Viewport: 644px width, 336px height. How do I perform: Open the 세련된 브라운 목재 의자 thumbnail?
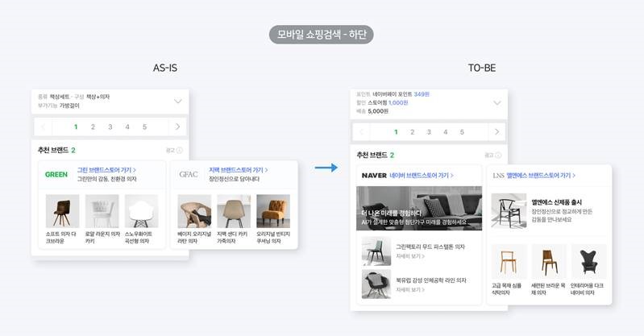(549, 262)
